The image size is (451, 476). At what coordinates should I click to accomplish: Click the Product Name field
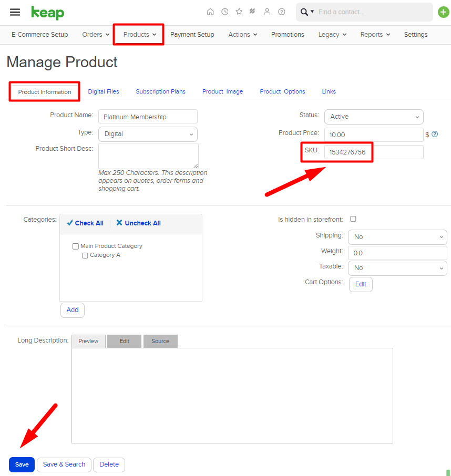coord(148,117)
